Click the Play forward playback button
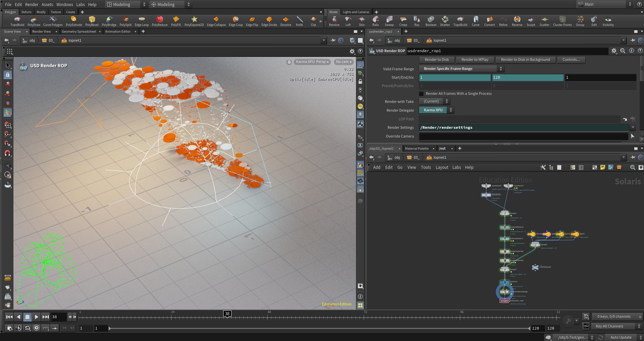Image resolution: width=644 pixels, height=341 pixels. pyautogui.click(x=36, y=317)
